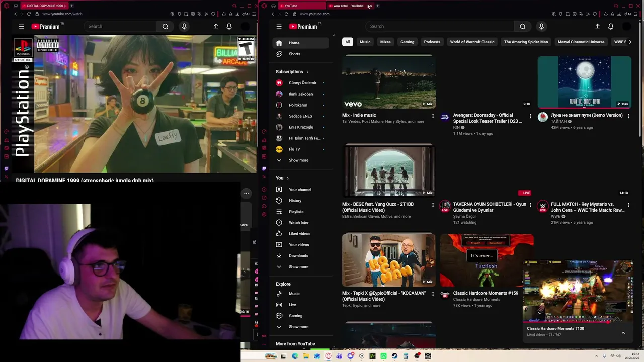Open the guide menu in right YouTube window

279,27
